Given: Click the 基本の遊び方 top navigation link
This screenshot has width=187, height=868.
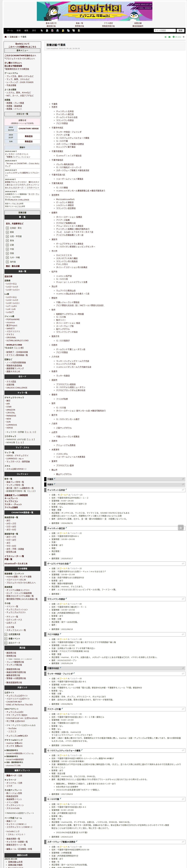Looking at the screenshot, I should [51, 23].
